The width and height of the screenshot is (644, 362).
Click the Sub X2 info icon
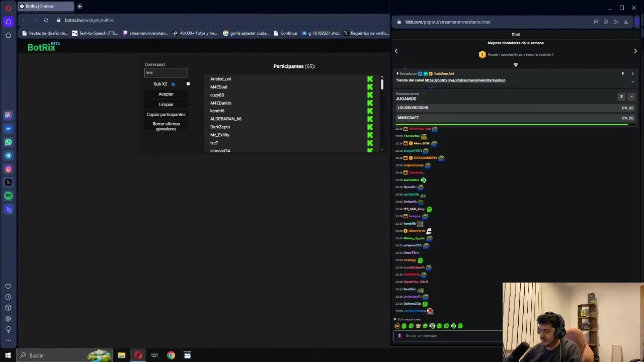[173, 84]
